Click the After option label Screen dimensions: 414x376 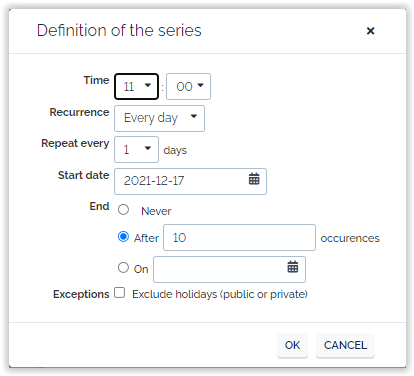point(146,238)
